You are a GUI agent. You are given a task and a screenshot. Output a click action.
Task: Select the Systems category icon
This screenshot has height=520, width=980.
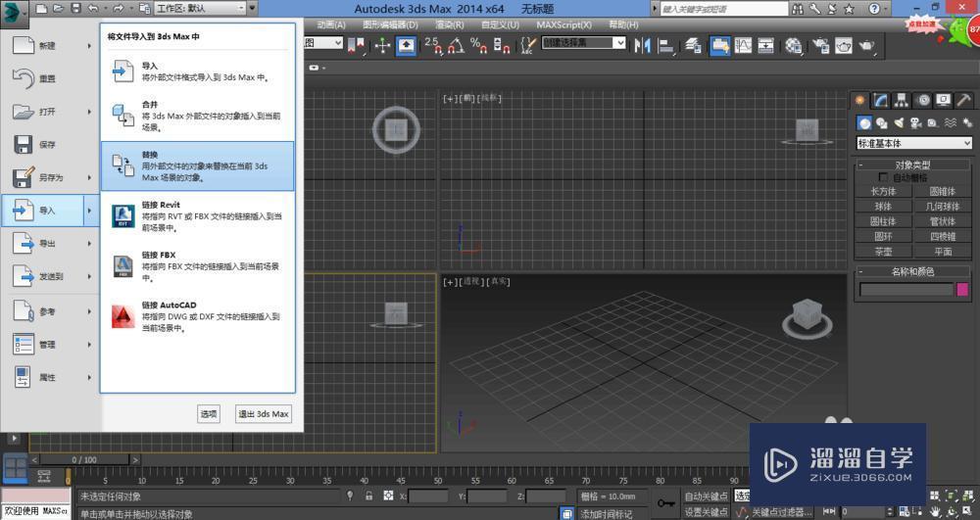967,123
